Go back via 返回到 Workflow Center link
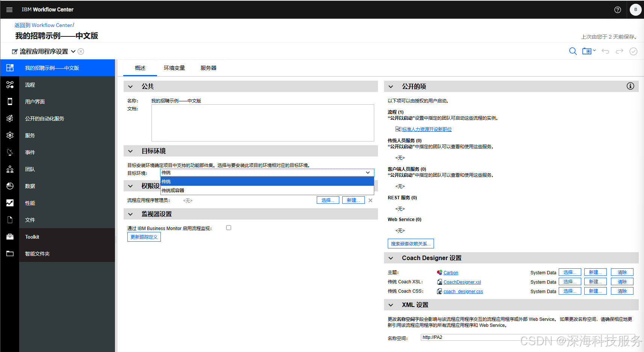 43,25
